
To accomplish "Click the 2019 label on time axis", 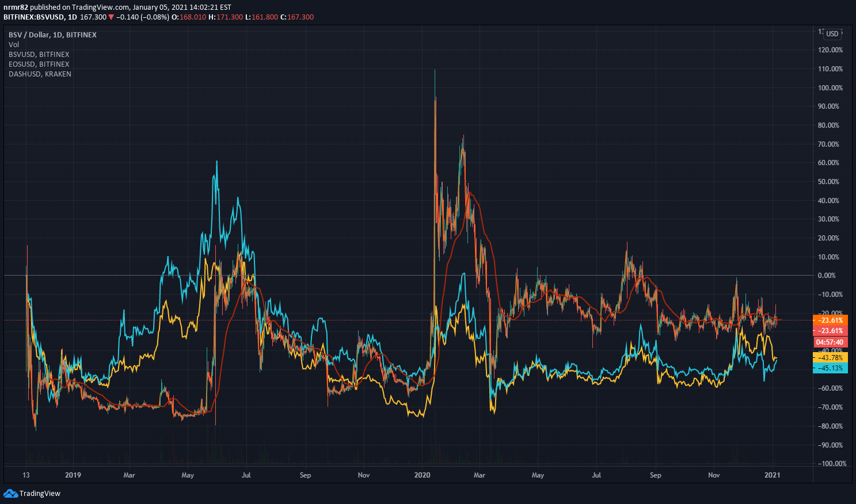I will [x=73, y=475].
